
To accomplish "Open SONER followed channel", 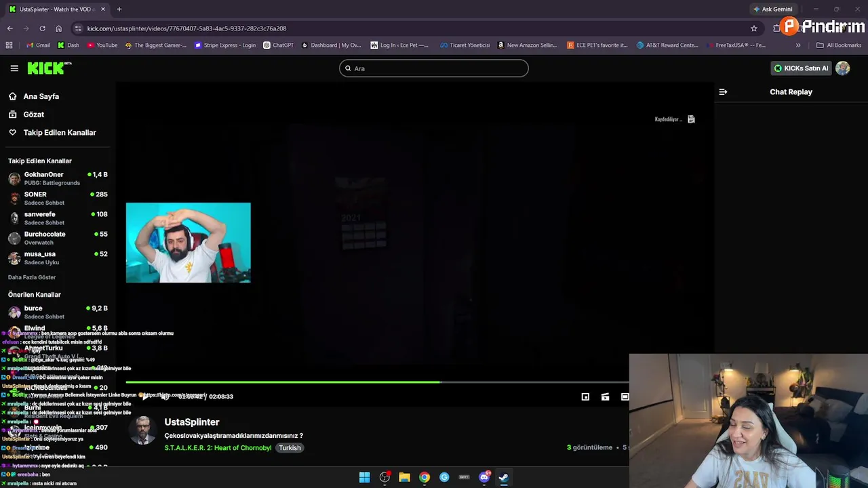I will [58, 198].
